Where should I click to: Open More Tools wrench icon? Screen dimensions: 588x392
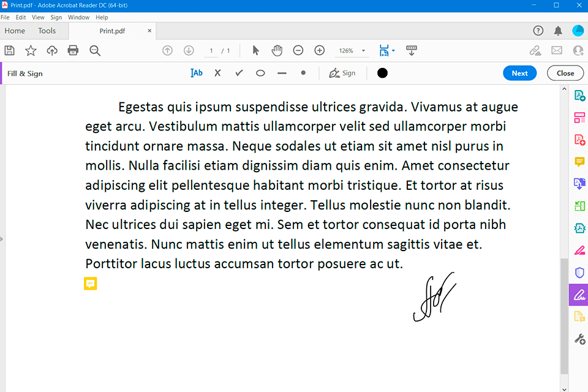(x=579, y=339)
